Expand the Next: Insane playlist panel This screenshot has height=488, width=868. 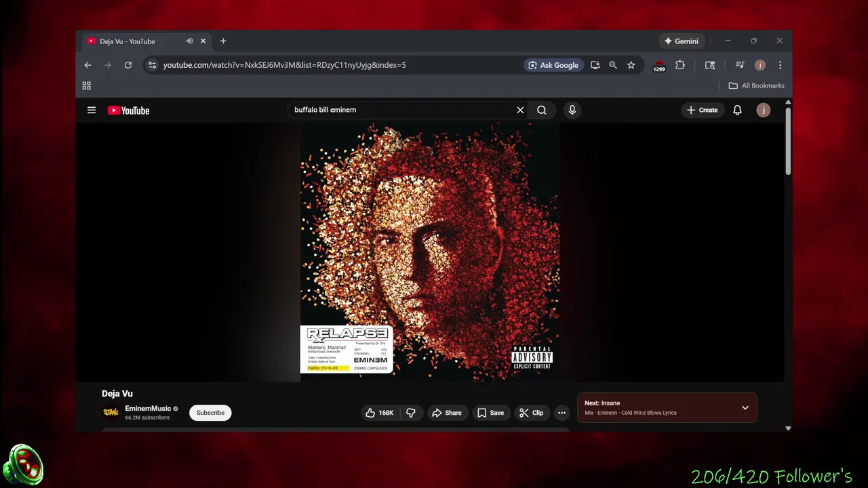[745, 408]
